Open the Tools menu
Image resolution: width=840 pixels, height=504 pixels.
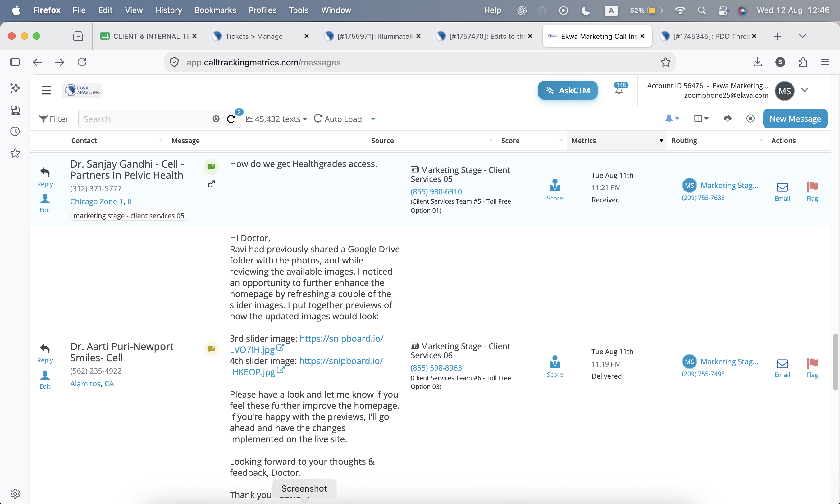(x=299, y=10)
